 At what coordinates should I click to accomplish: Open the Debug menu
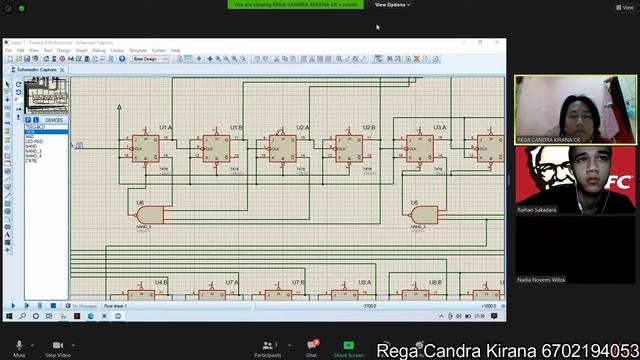point(99,50)
